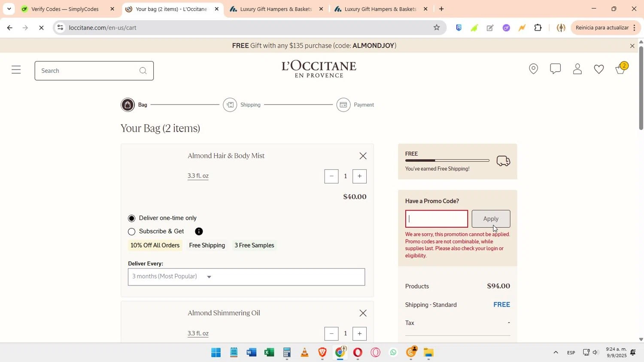Image resolution: width=644 pixels, height=362 pixels.
Task: Click the free shipping progress bar
Action: (x=447, y=160)
